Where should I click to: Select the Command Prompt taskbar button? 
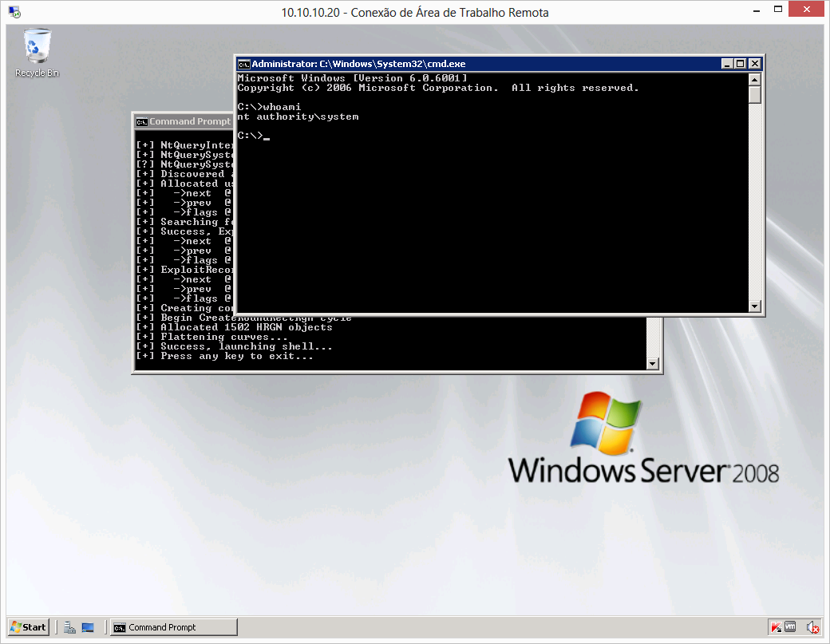coord(174,627)
